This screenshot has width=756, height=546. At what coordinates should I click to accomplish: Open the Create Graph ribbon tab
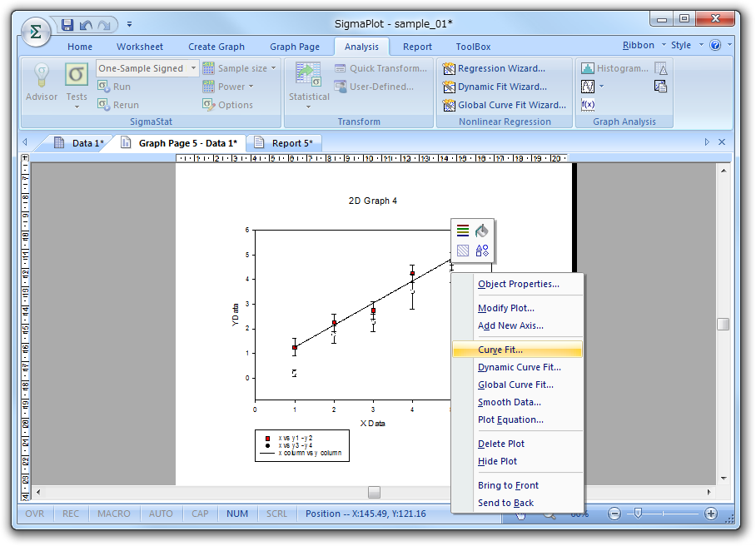pyautogui.click(x=216, y=47)
